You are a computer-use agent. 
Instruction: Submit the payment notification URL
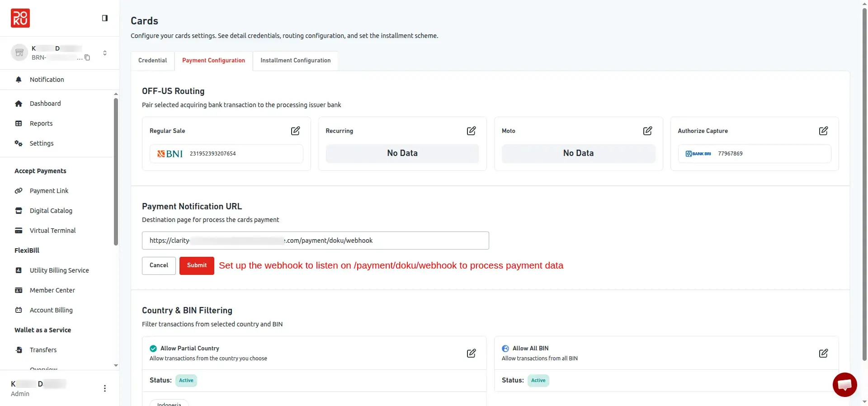pyautogui.click(x=197, y=265)
